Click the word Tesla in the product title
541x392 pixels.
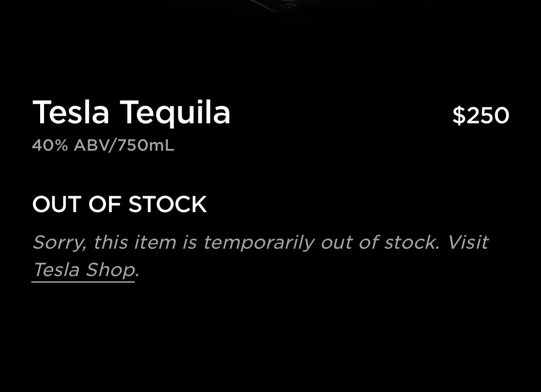pos(71,112)
